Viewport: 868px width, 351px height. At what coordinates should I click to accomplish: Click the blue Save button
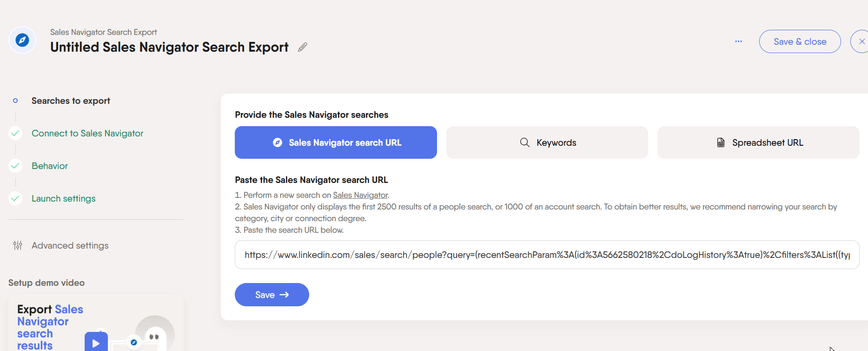pos(272,295)
